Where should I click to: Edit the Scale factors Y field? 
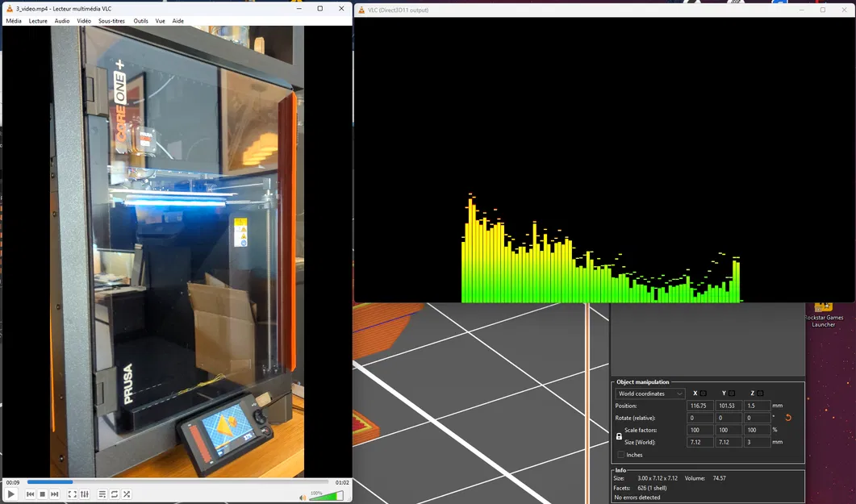729,430
